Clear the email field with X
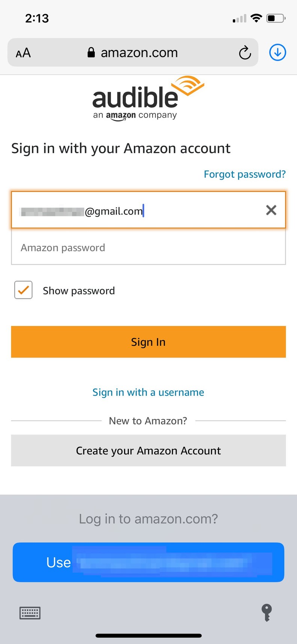This screenshot has height=644, width=297. click(x=271, y=210)
